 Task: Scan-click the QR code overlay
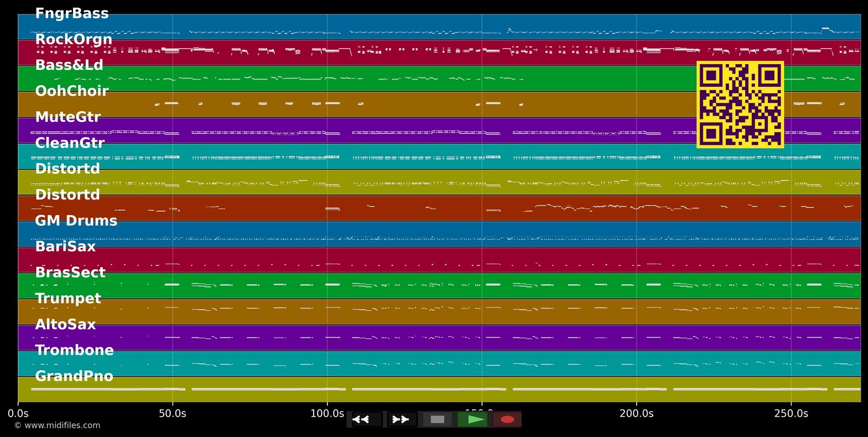740,104
